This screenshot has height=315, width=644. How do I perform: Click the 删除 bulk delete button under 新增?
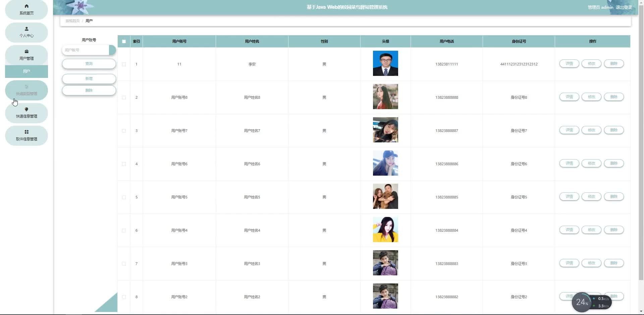89,90
